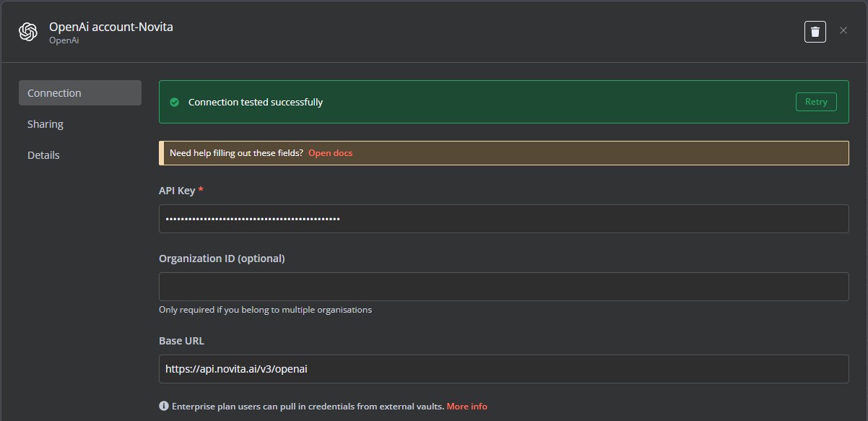Click into the Organization ID field
Image resolution: width=868 pixels, height=421 pixels.
point(503,287)
